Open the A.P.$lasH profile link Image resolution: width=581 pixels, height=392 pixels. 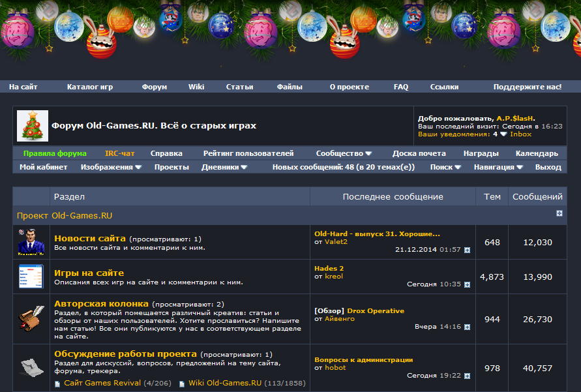[x=514, y=119]
